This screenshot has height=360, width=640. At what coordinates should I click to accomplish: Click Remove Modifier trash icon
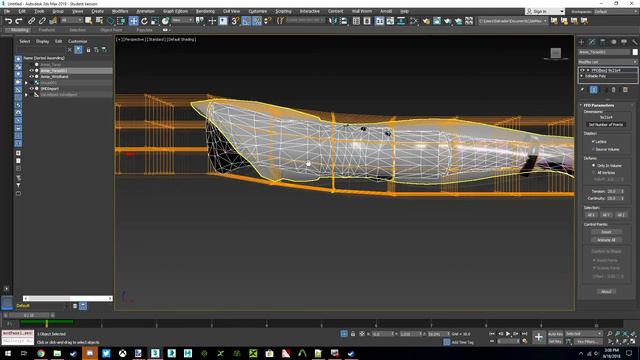pos(613,90)
